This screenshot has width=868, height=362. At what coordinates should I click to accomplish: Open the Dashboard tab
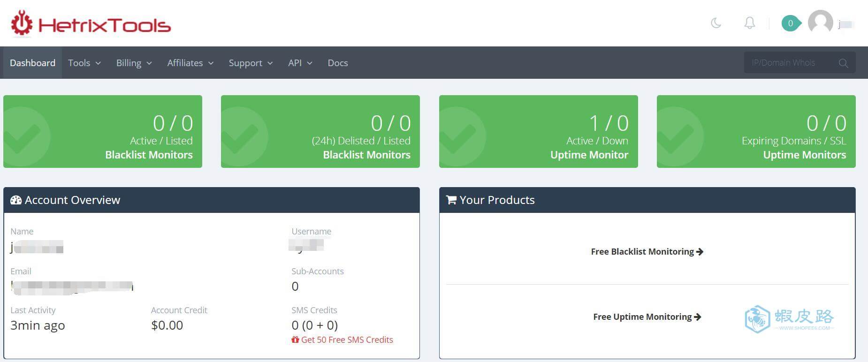32,62
